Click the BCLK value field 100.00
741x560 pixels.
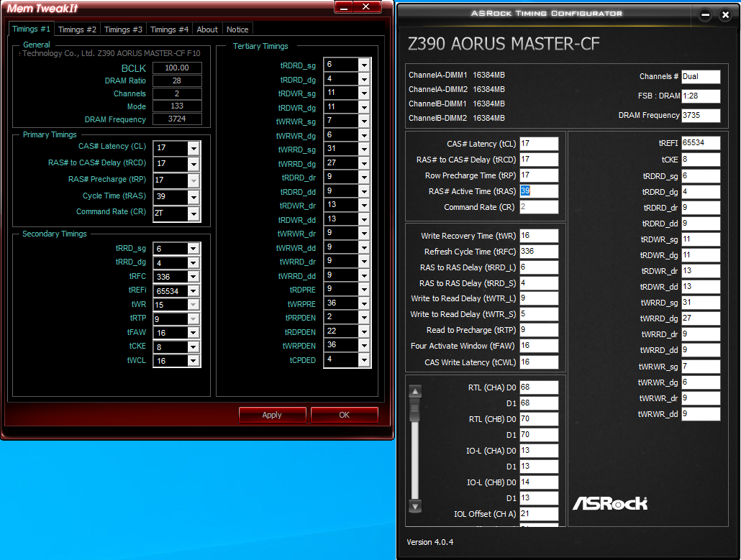click(177, 68)
